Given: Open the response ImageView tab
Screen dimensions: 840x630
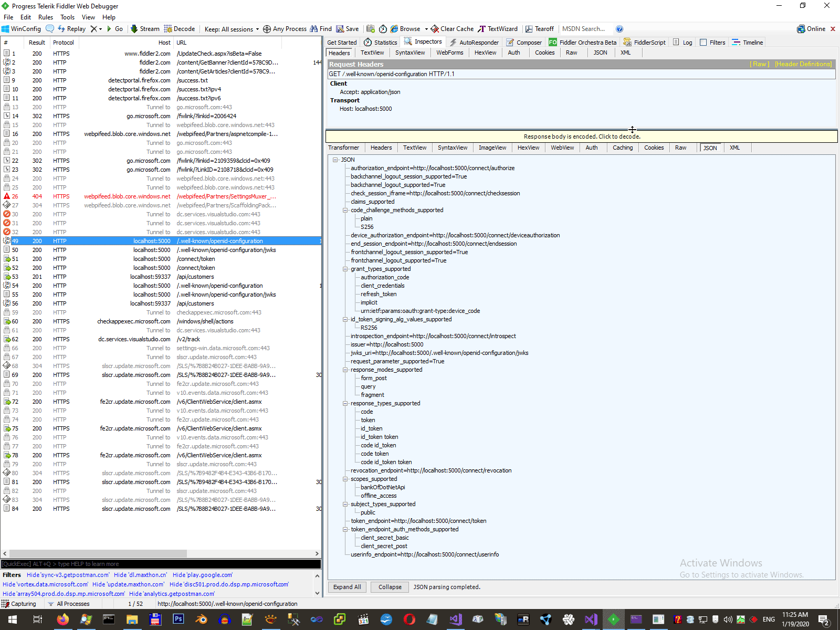Looking at the screenshot, I should pyautogui.click(x=492, y=148).
